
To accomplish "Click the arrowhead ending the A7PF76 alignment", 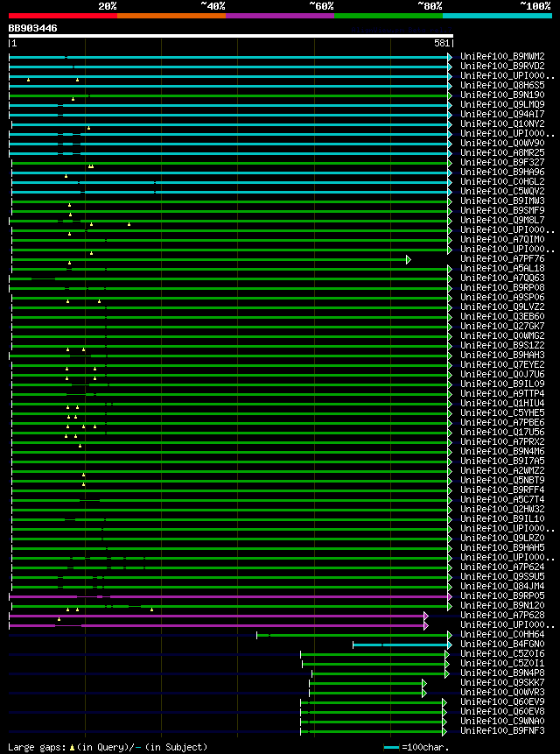I will [x=409, y=260].
